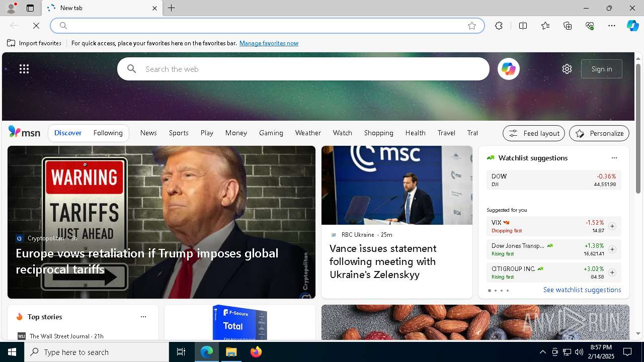Open the Shopping section
This screenshot has width=644, height=362.
[379, 133]
